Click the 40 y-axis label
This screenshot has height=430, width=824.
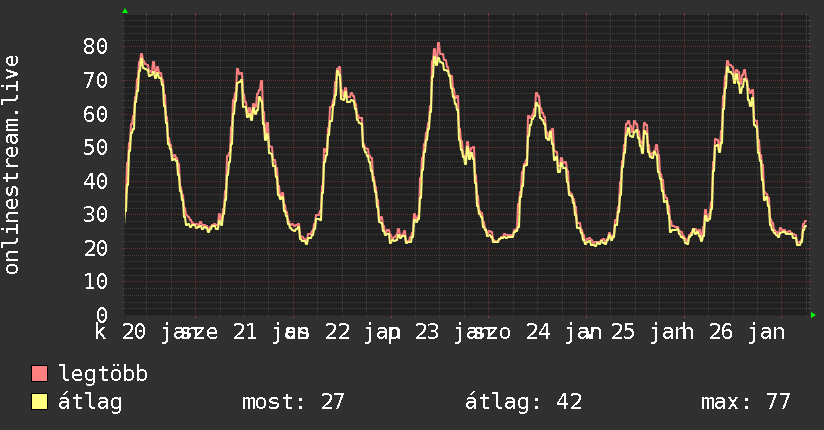(x=96, y=181)
